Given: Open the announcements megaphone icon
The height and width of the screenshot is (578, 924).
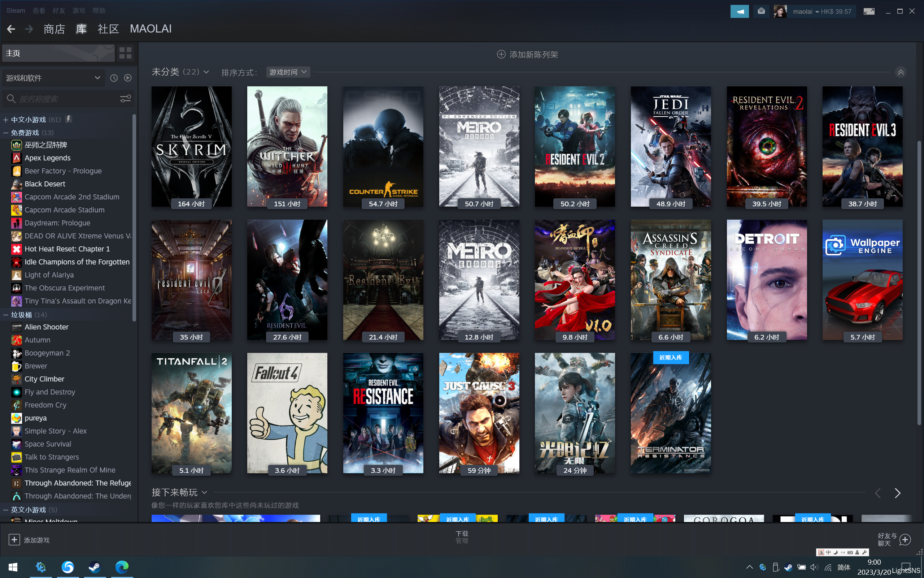Looking at the screenshot, I should [x=739, y=12].
